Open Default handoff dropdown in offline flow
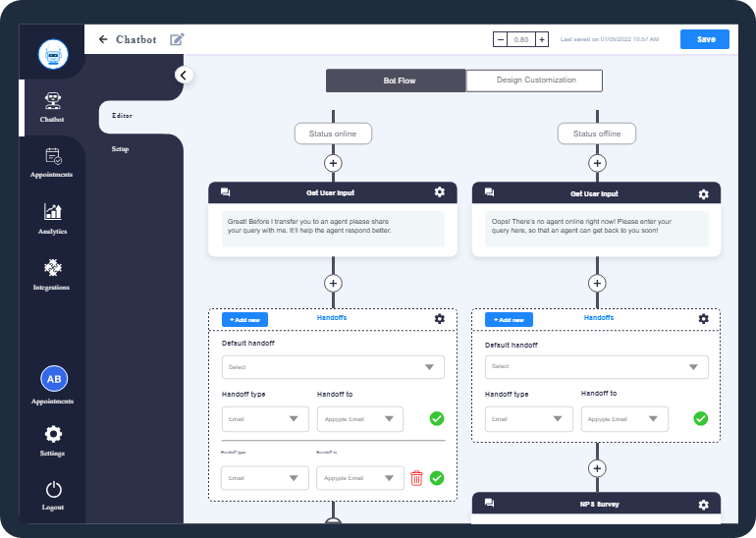 597,367
